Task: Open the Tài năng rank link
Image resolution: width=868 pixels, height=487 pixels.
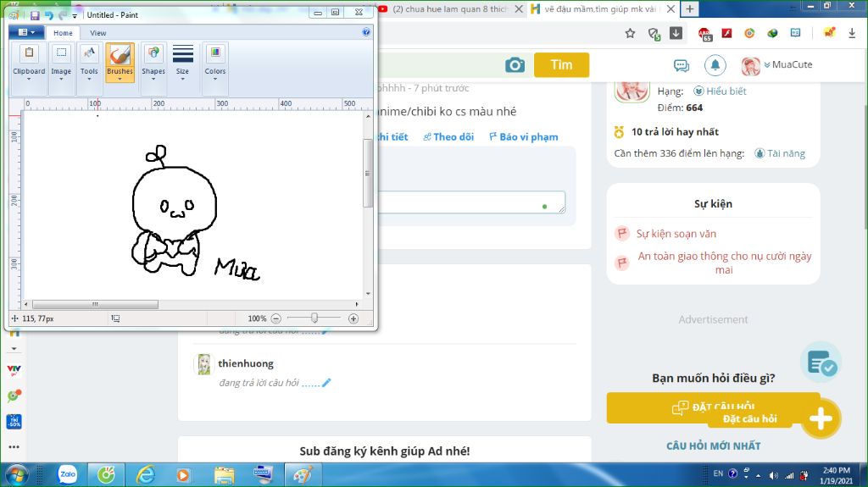Action: click(x=780, y=153)
